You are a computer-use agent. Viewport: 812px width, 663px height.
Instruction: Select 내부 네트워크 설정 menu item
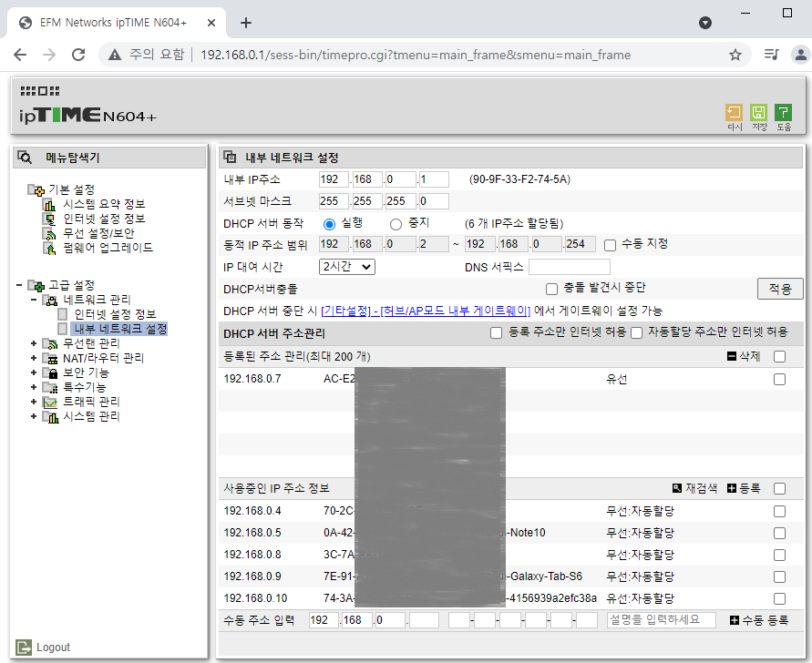point(120,329)
